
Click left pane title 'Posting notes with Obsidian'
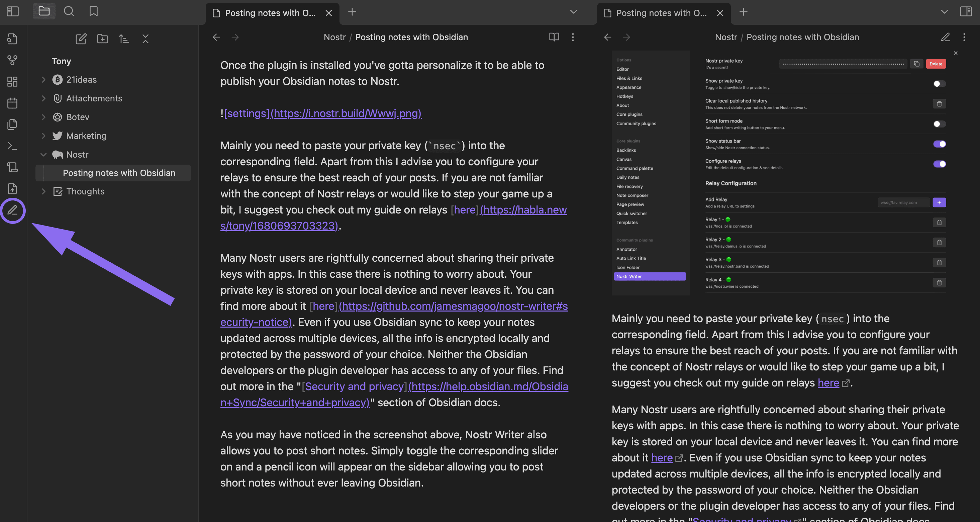coord(412,37)
